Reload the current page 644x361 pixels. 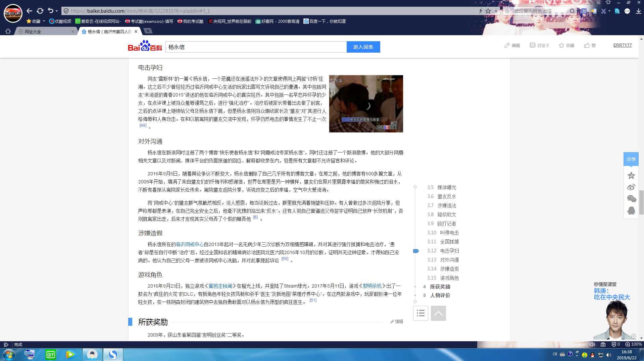[40, 11]
